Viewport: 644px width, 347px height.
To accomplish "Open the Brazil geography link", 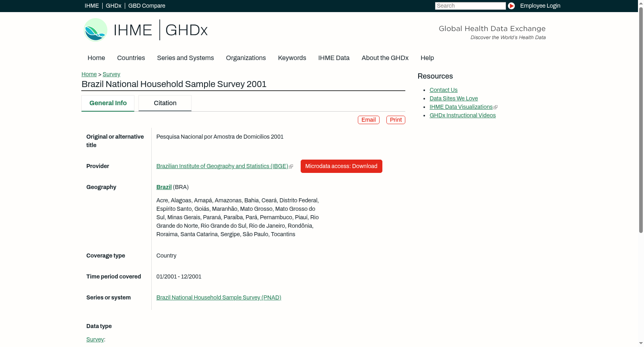I will [x=164, y=187].
